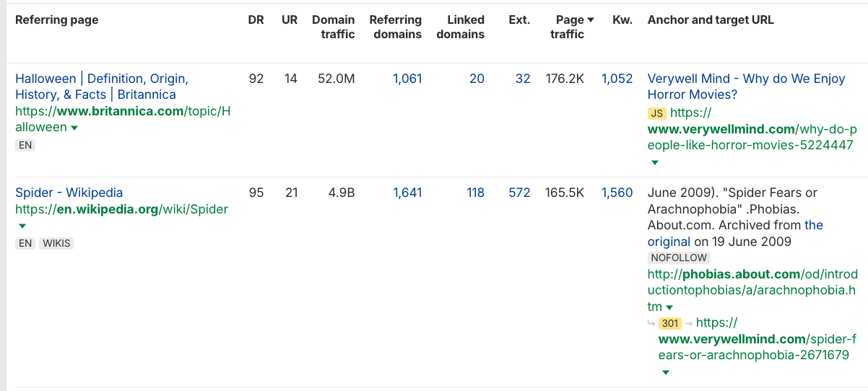View 572 external links for Wikipedia

pos(519,193)
